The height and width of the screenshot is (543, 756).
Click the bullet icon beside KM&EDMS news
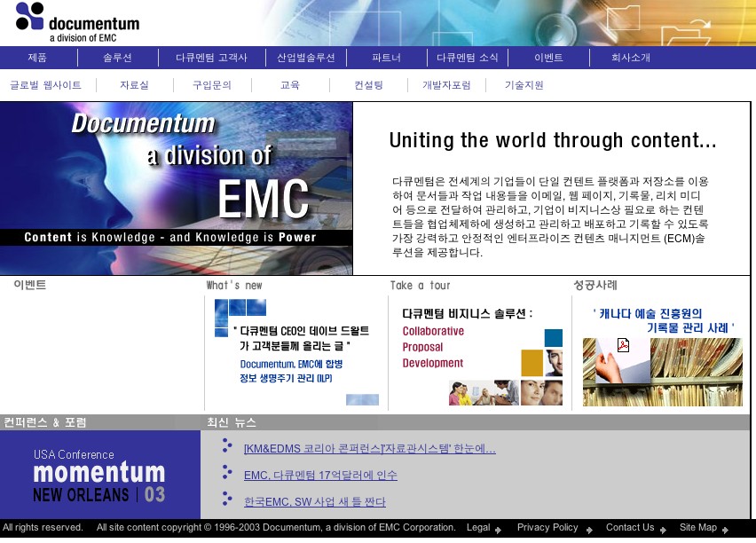point(226,445)
